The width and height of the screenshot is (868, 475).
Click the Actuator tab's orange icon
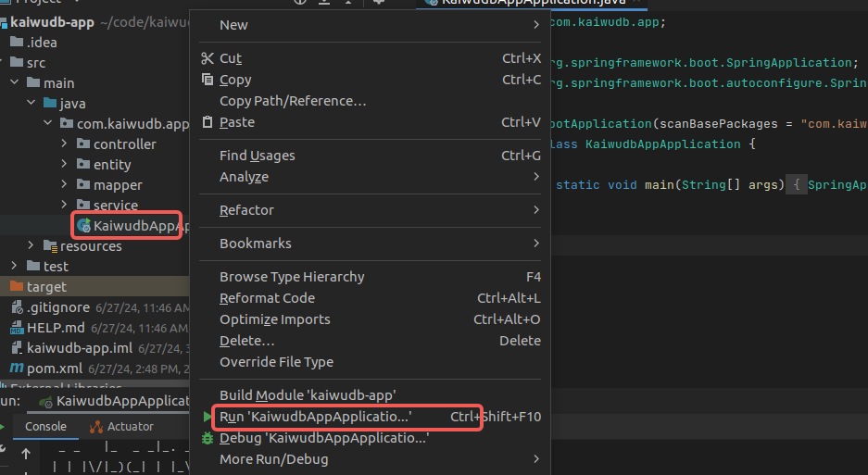96,427
